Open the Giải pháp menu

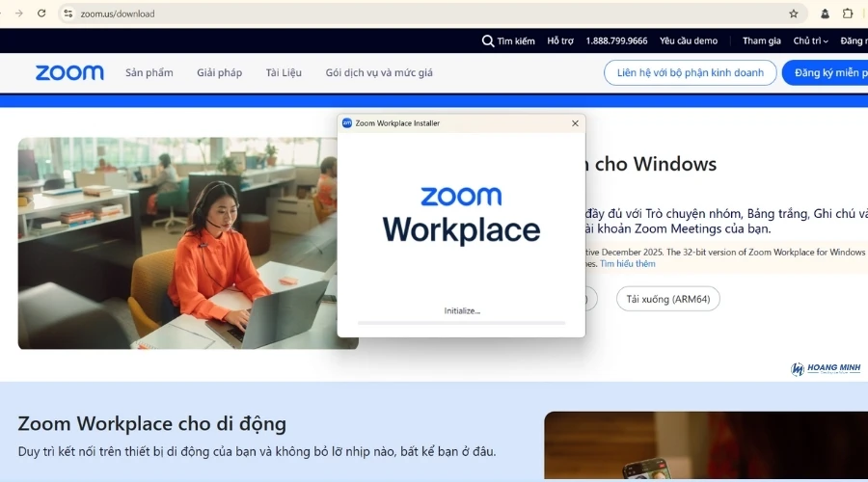[220, 72]
